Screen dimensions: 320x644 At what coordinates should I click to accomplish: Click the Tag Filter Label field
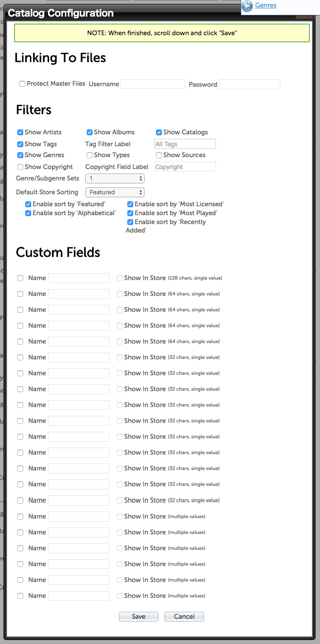point(185,144)
